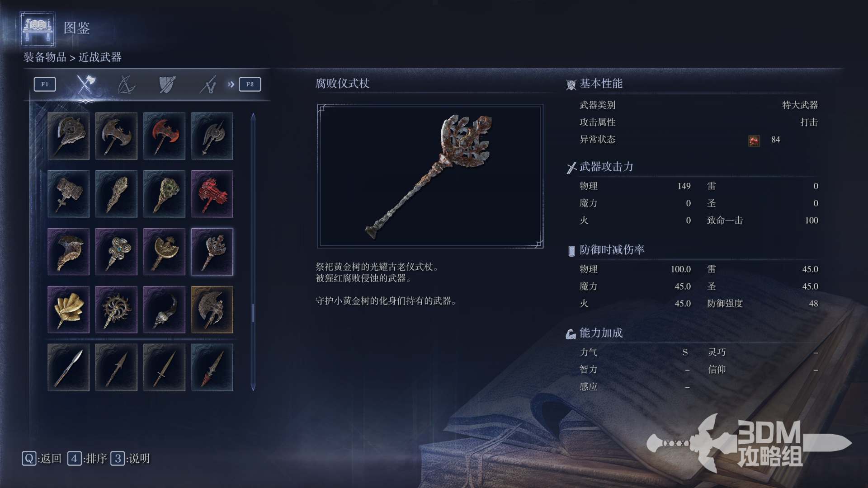The width and height of the screenshot is (868, 488).
Task: Click the scarlet rot status effect icon
Action: tap(754, 141)
